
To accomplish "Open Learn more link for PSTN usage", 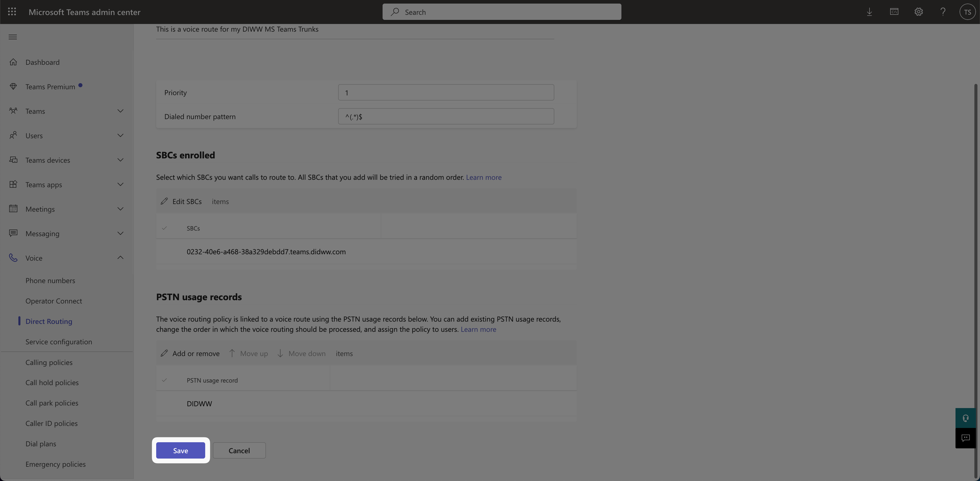I will tap(478, 329).
